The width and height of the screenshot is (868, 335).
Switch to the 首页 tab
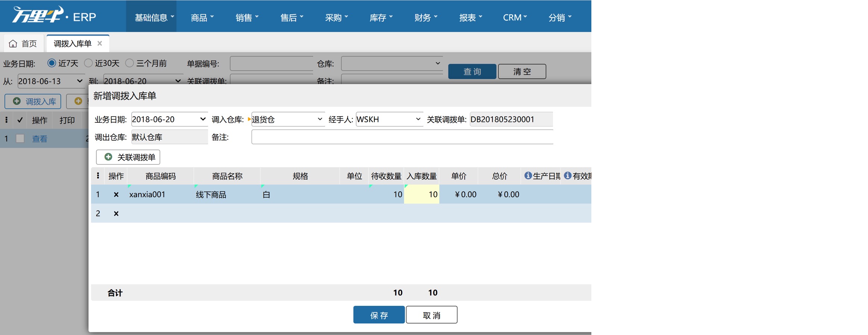(24, 44)
